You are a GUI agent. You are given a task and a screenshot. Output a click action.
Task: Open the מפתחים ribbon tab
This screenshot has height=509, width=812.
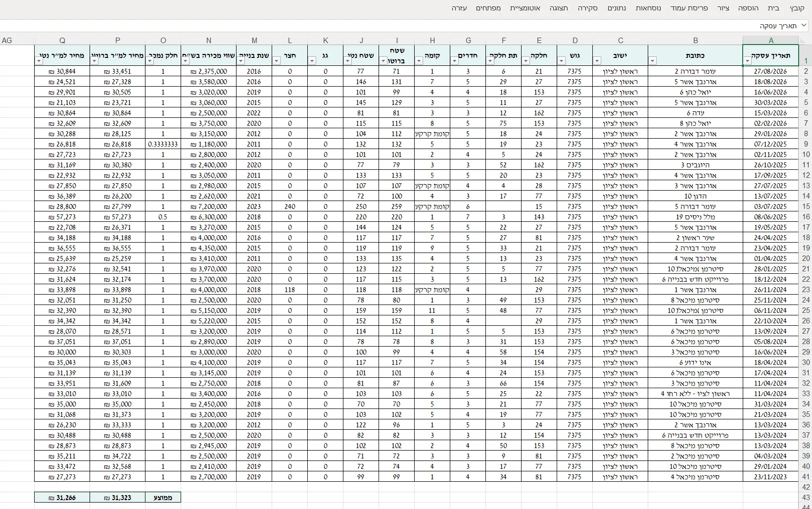488,8
